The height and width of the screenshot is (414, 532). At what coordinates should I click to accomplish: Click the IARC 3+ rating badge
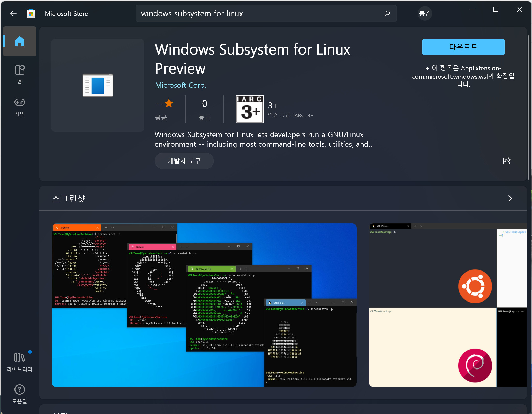point(250,109)
